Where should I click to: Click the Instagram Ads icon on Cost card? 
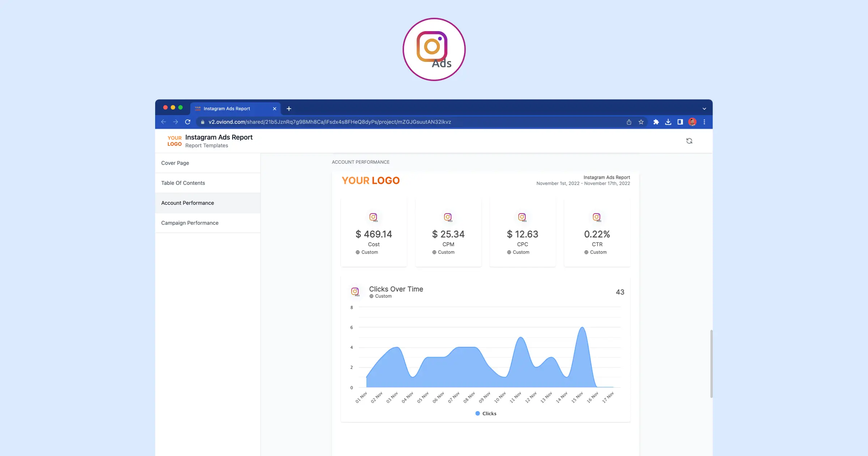[373, 217]
